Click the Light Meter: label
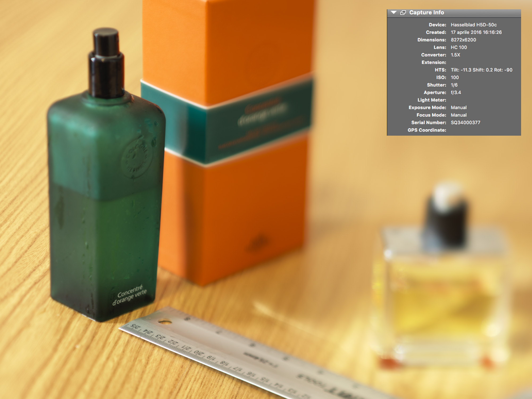This screenshot has width=532, height=399. [432, 100]
